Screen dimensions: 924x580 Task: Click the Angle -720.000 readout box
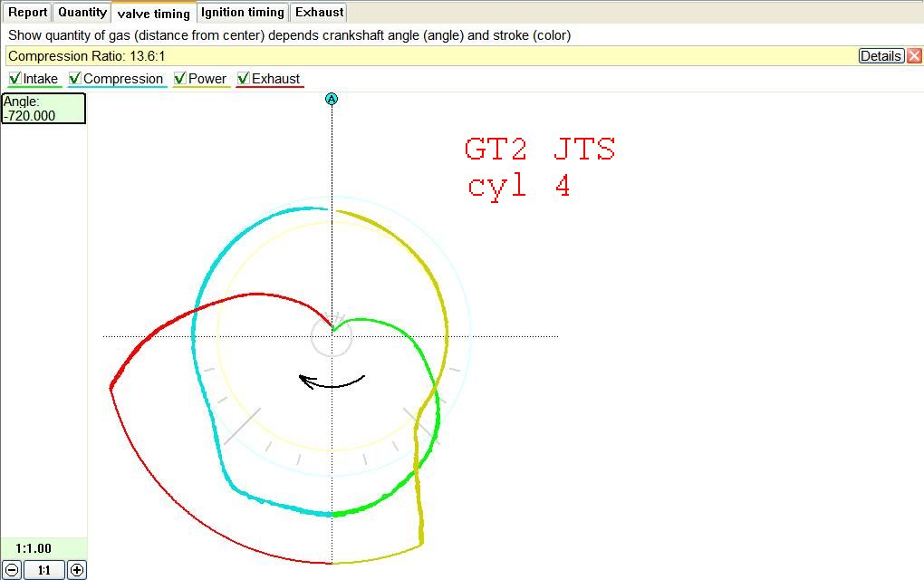(43, 109)
